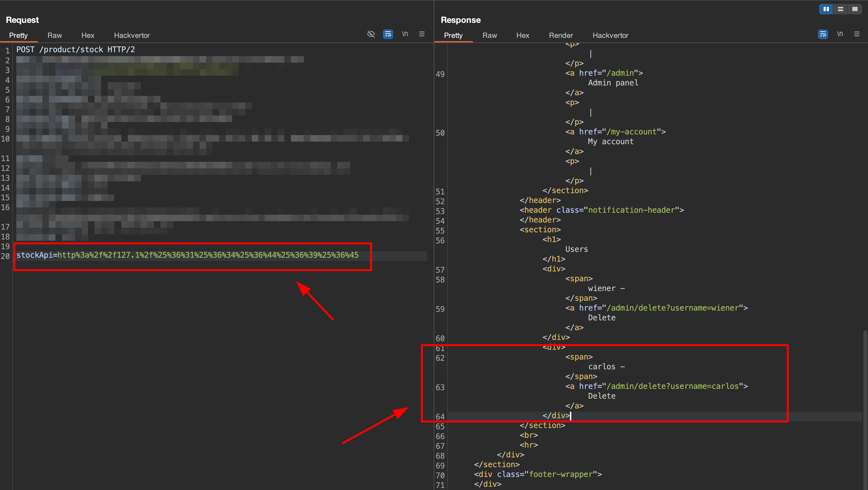Select side-by-side layout icon
868x490 pixels.
(x=826, y=9)
